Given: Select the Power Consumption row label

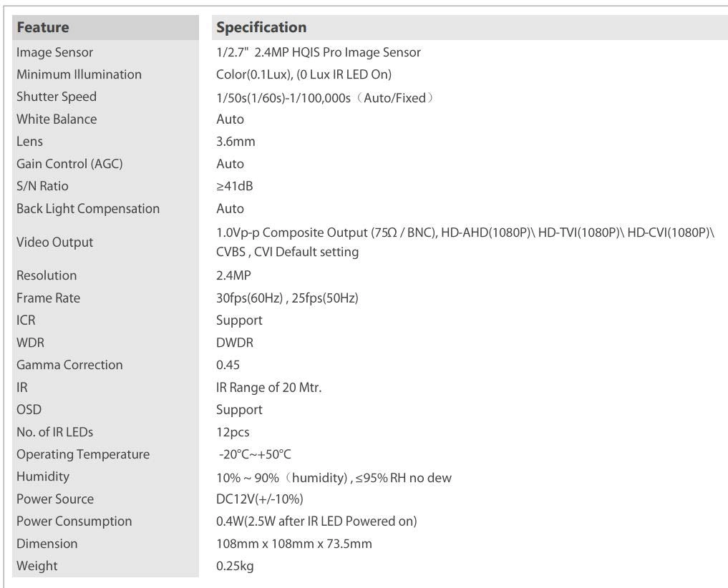Looking at the screenshot, I should [74, 521].
